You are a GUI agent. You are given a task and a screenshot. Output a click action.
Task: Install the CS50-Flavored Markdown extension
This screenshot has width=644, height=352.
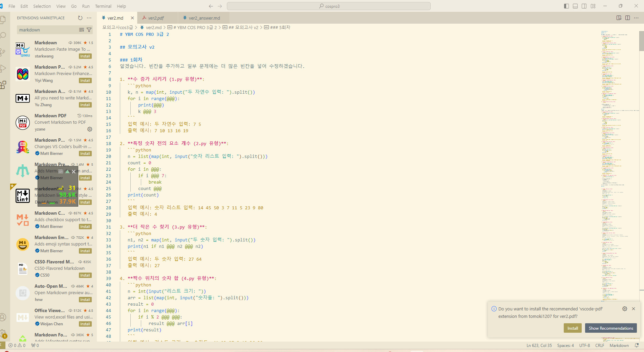pyautogui.click(x=85, y=275)
